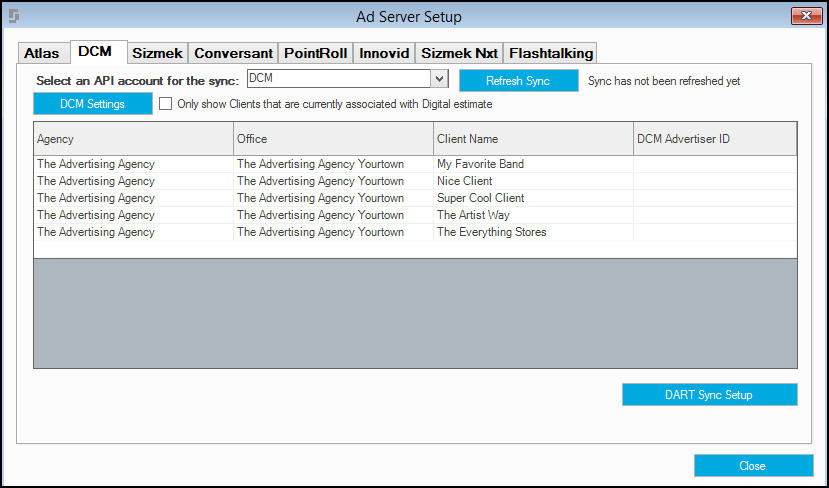This screenshot has width=829, height=488.
Task: Click Agency cell in The Artist Way row
Action: [x=133, y=215]
